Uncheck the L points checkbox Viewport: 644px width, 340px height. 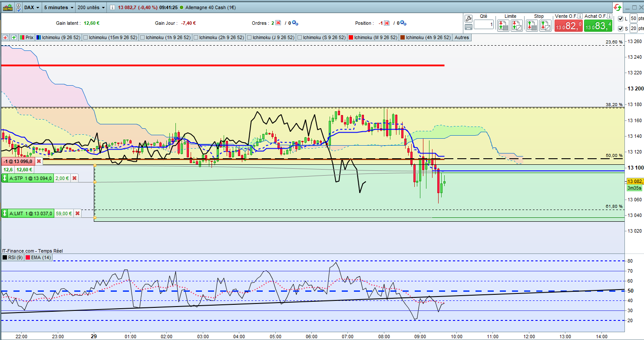(x=620, y=19)
